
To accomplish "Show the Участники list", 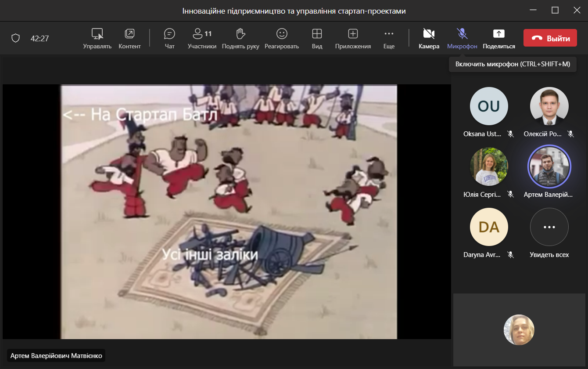I will 202,38.
